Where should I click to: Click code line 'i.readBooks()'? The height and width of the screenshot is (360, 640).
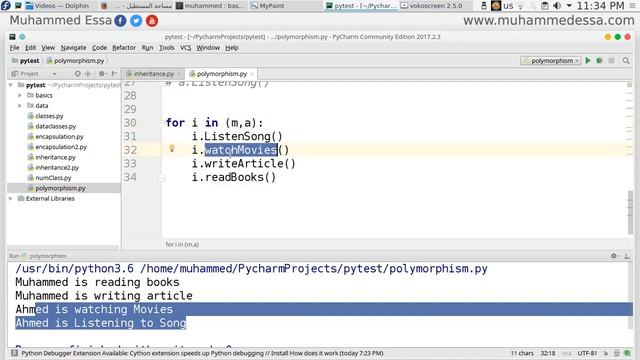tap(234, 178)
